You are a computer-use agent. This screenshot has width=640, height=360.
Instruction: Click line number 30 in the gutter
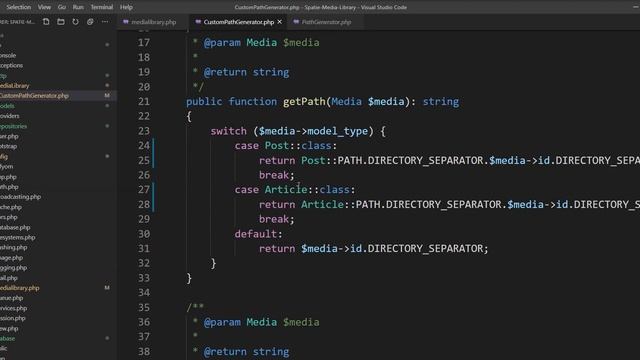144,234
